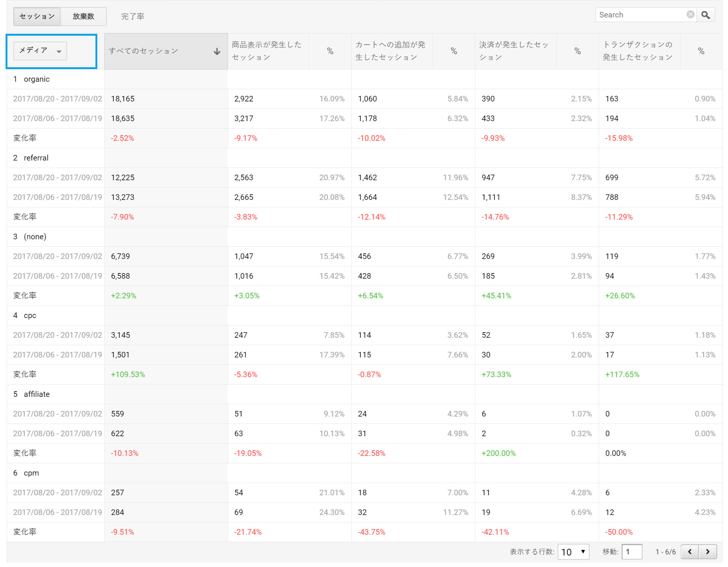728x567 pixels.
Task: Select the セッション toggle button
Action: click(x=37, y=16)
